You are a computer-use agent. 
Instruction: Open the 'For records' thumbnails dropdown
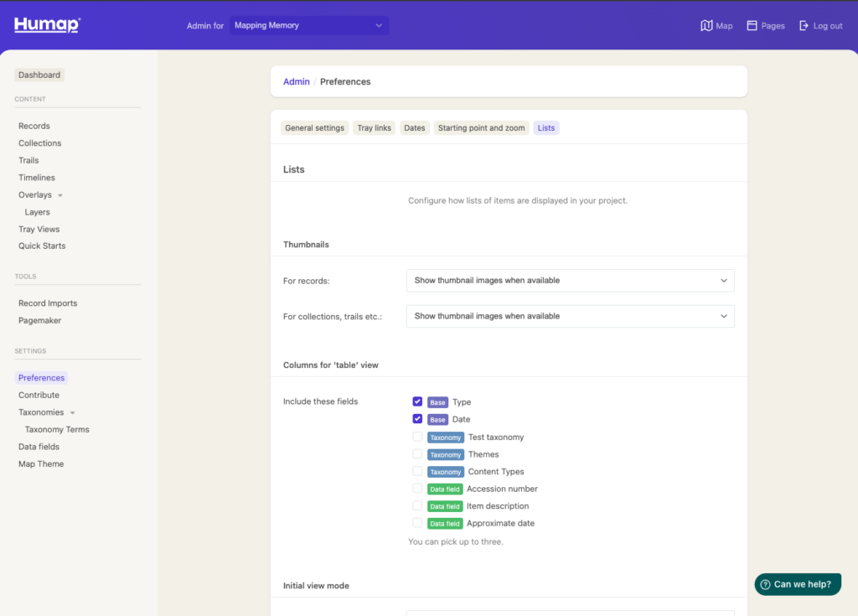570,281
